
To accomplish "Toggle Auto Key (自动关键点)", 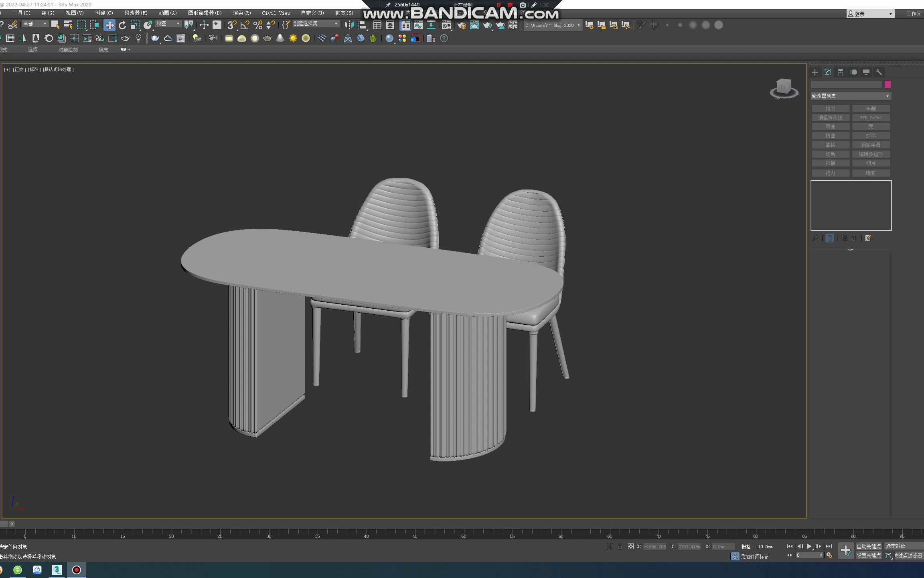I will pyautogui.click(x=869, y=546).
